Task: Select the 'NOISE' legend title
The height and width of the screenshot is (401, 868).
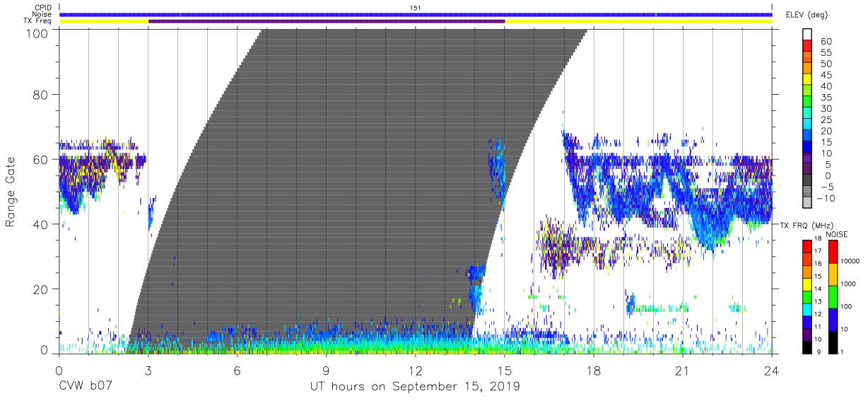Action: tap(836, 234)
